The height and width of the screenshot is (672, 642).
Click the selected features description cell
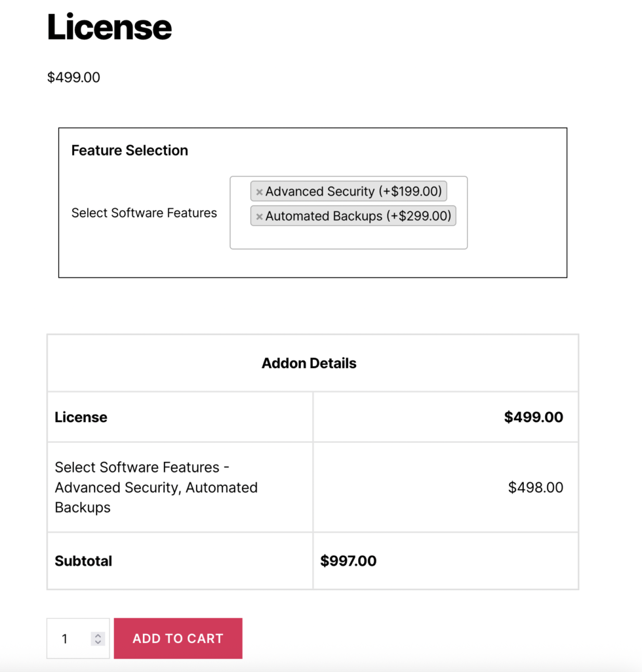tap(156, 487)
